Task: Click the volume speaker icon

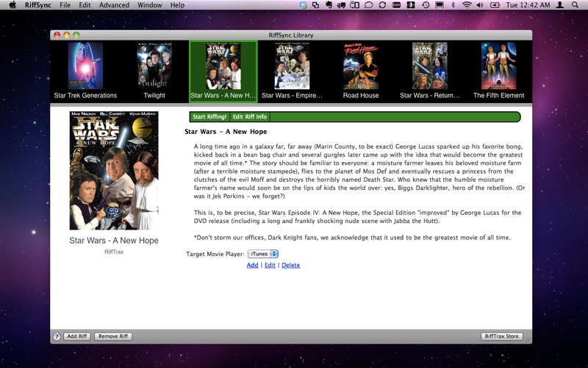Action: click(480, 5)
